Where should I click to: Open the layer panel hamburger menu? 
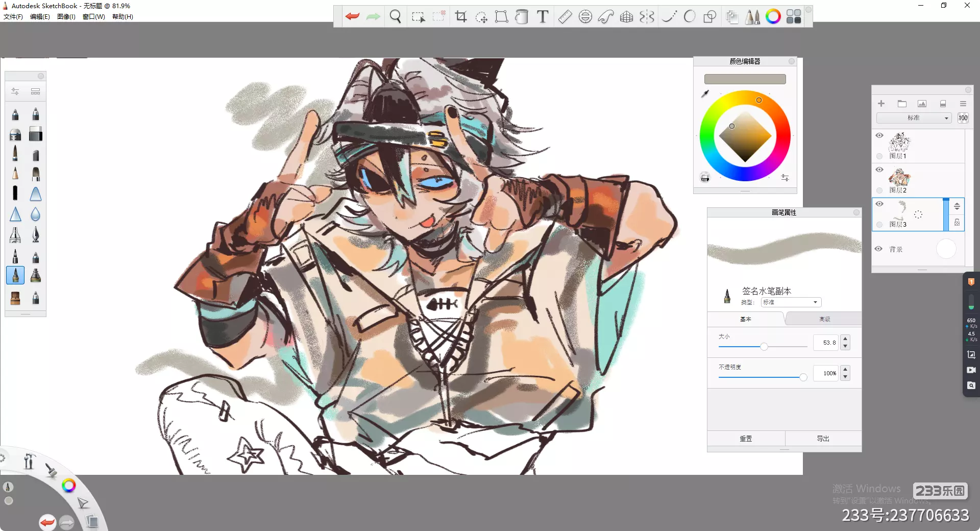(x=963, y=104)
